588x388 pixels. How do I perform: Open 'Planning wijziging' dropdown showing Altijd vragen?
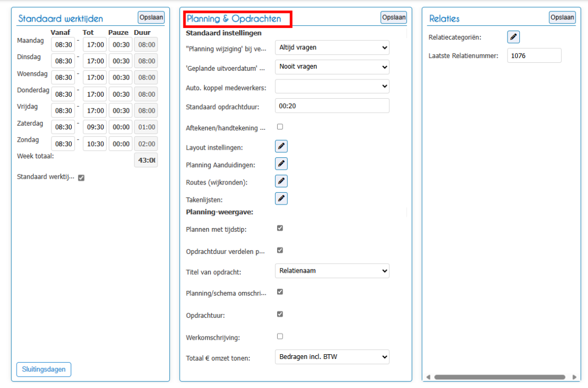(332, 48)
